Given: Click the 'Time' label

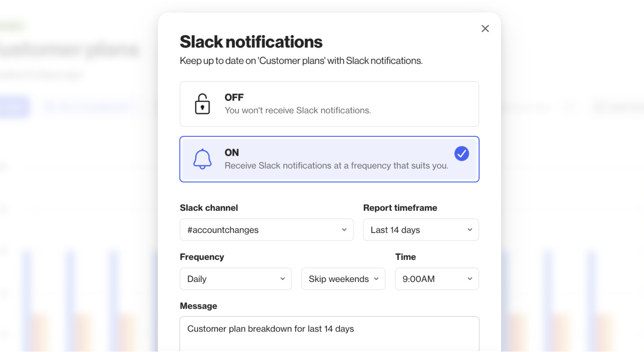Looking at the screenshot, I should click(x=405, y=257).
